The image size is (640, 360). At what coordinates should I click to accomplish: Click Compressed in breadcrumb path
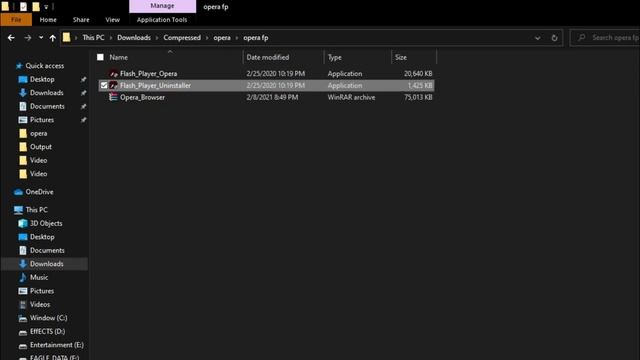click(182, 38)
